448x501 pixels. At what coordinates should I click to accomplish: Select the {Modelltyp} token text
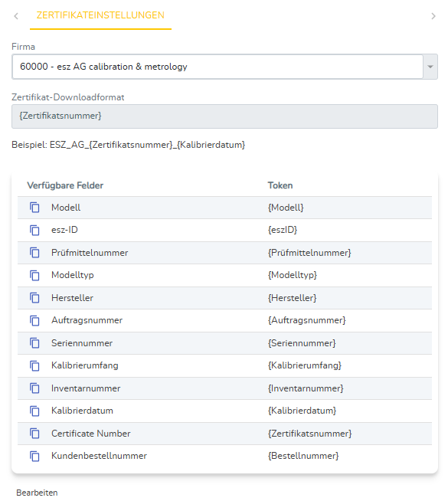[293, 275]
